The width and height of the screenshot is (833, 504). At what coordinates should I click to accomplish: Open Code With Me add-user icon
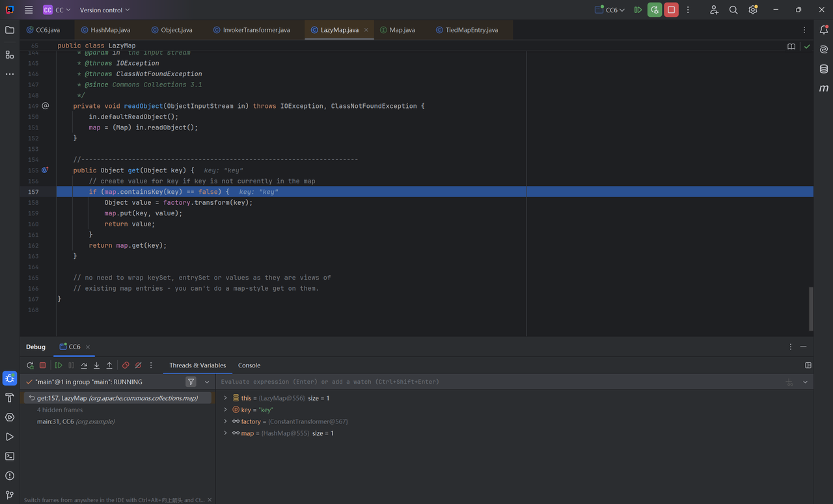pyautogui.click(x=714, y=10)
